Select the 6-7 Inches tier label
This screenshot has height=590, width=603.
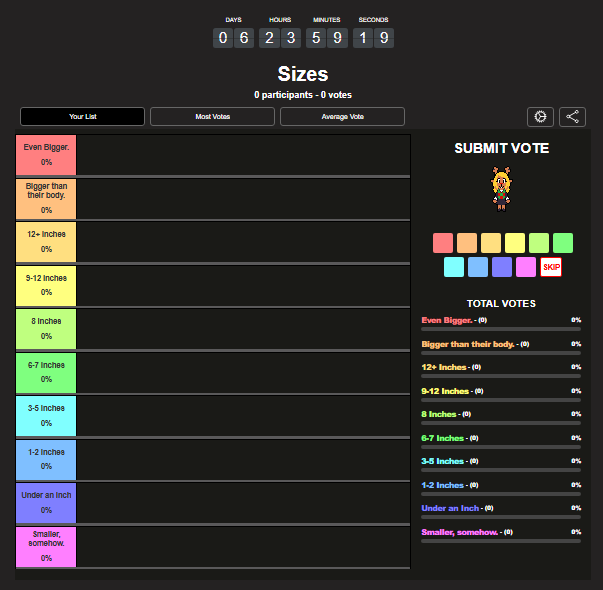pos(46,373)
